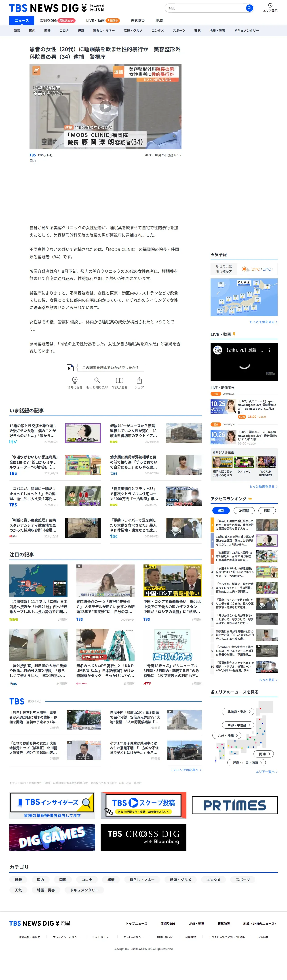287x980 pixels.
Task: Follow the もっと動画を見る link
Action: pos(263,487)
